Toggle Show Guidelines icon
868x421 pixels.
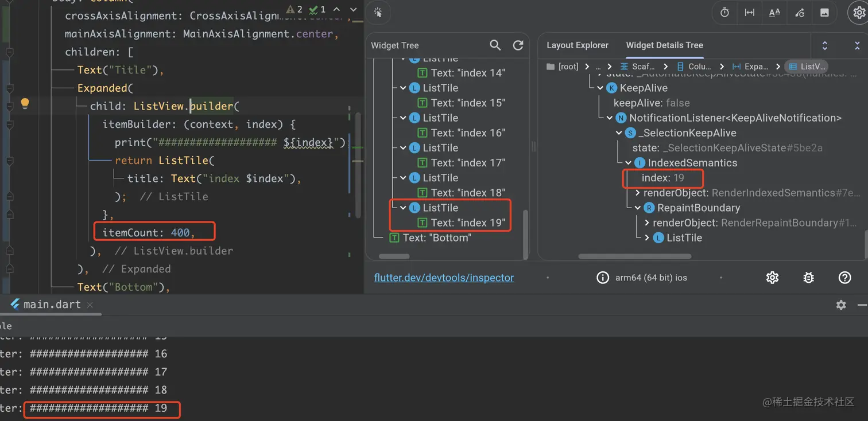point(750,13)
